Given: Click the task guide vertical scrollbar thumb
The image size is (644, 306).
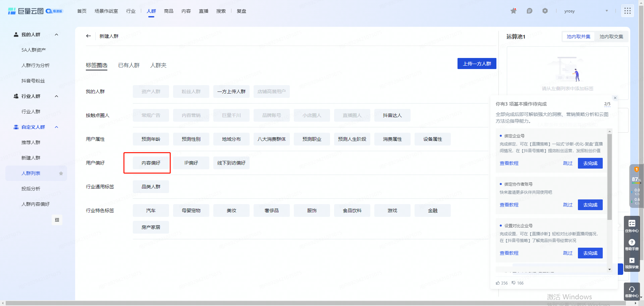Looking at the screenshot, I should tap(610, 177).
